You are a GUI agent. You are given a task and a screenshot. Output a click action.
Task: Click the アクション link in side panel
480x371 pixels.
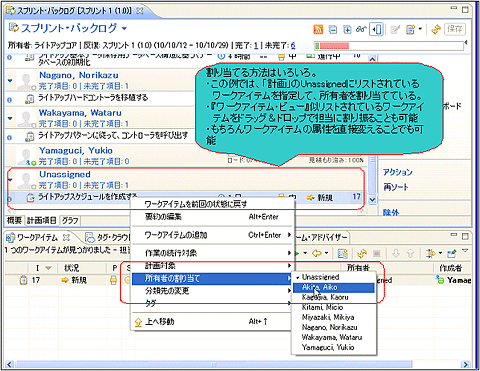(x=398, y=172)
